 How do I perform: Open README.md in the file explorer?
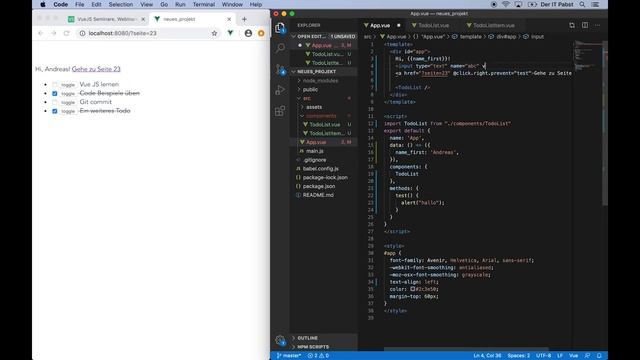[x=324, y=195]
